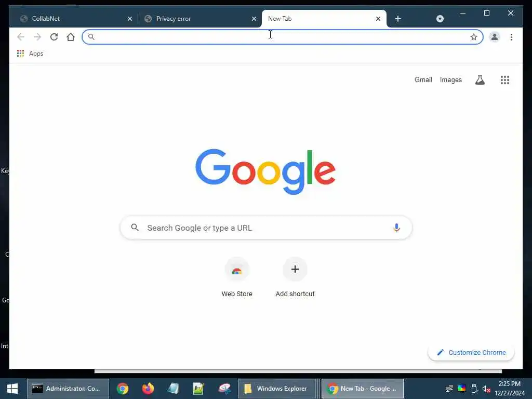
Task: Select the New Tab - Google Chrome taskbar button
Action: pyautogui.click(x=362, y=389)
